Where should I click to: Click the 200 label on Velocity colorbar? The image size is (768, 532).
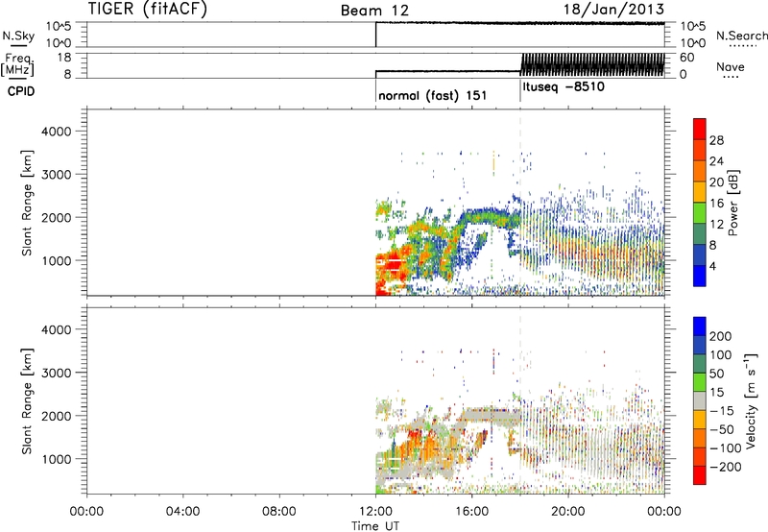point(721,336)
